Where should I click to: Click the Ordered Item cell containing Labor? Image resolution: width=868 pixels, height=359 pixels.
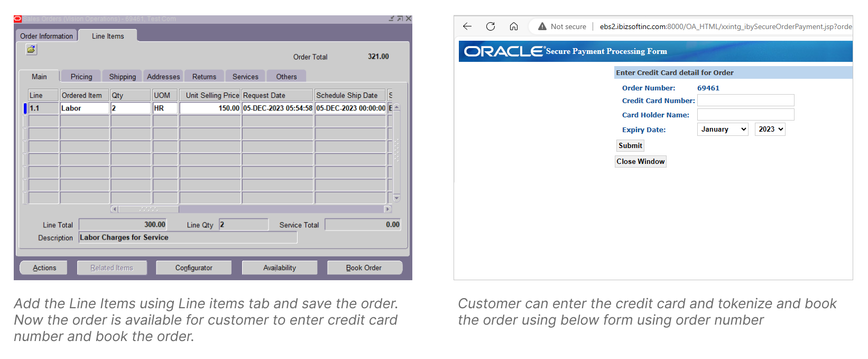click(x=85, y=108)
